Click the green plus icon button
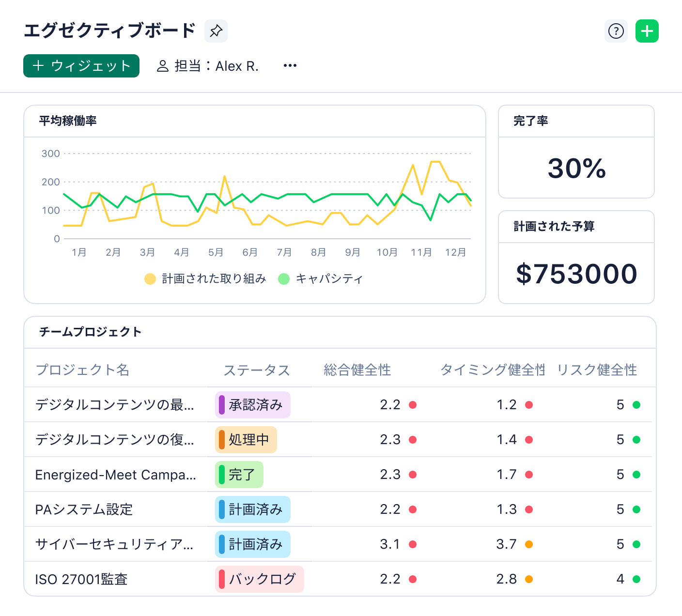 point(647,31)
